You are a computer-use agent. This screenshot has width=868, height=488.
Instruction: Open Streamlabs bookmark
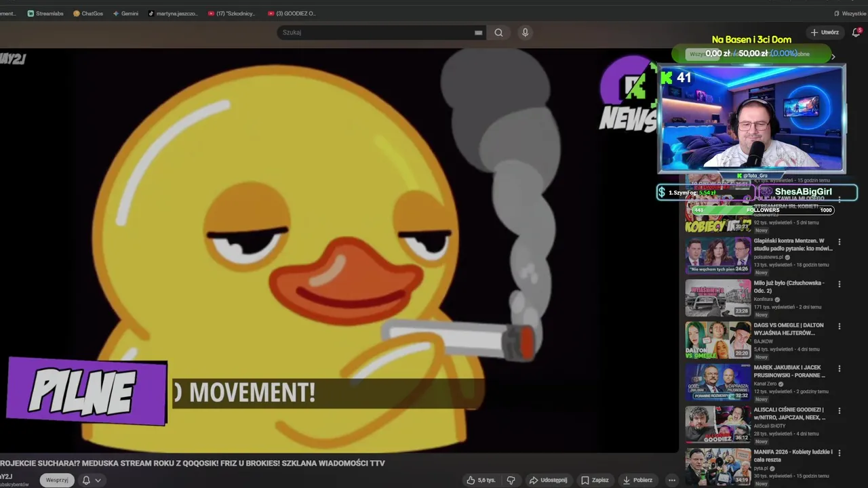coord(45,14)
